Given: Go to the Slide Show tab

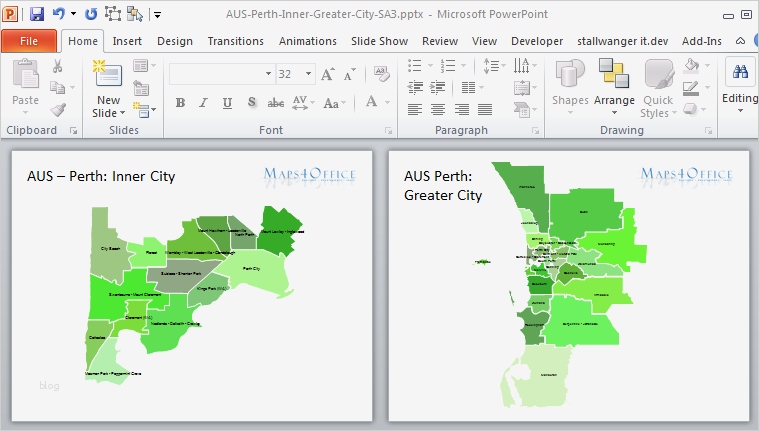Looking at the screenshot, I should [379, 41].
